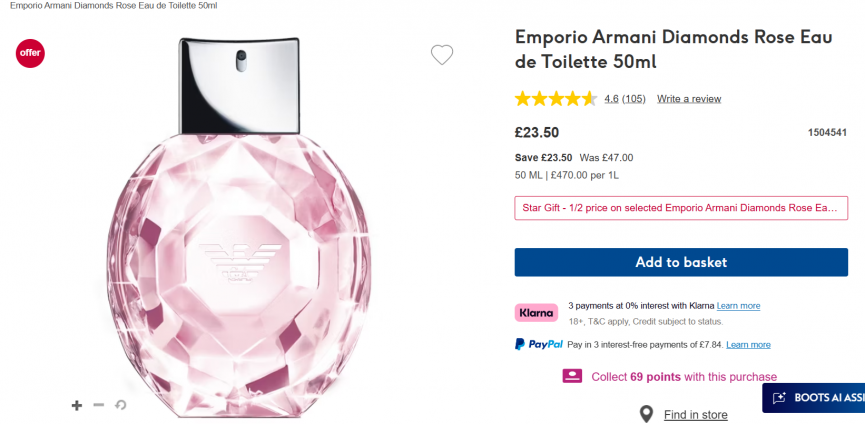This screenshot has height=424, width=865.
Task: Open the Star Gift half price offer banner
Action: click(681, 208)
